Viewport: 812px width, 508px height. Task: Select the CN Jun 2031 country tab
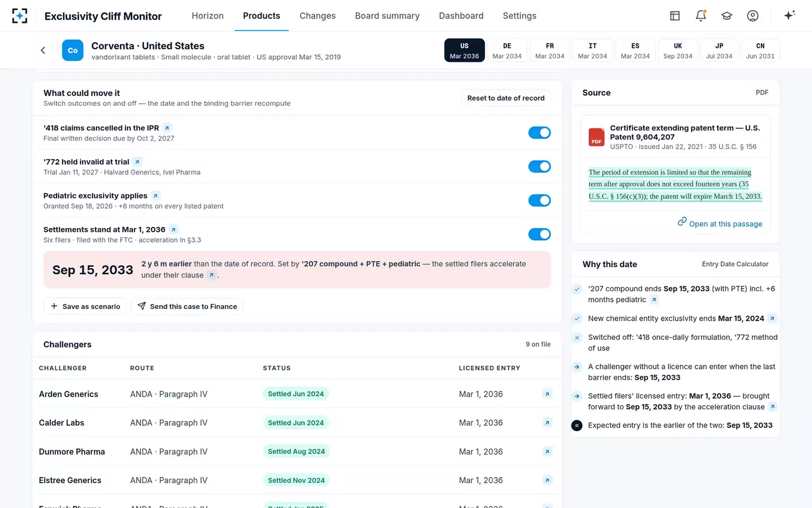760,50
